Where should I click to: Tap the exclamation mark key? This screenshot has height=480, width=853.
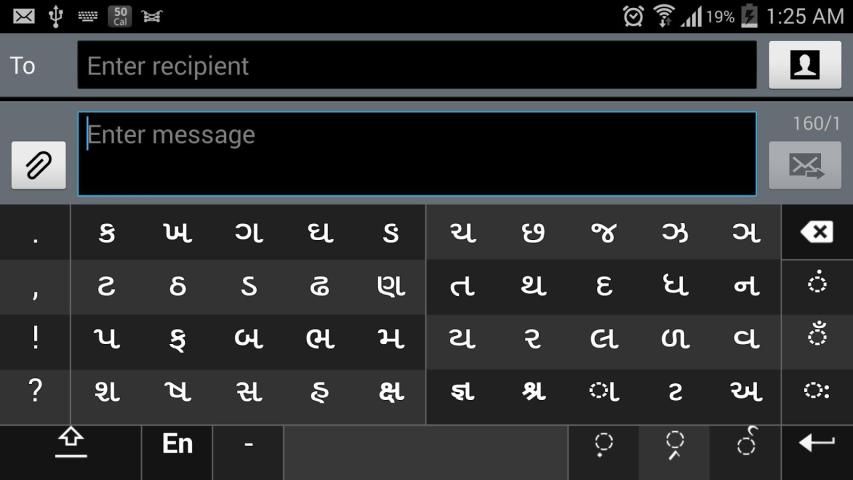point(35,338)
